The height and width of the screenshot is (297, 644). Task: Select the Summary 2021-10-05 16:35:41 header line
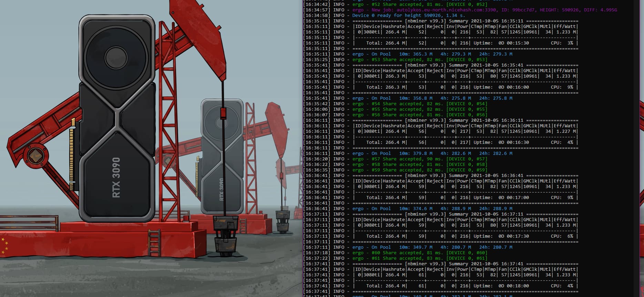(441, 65)
